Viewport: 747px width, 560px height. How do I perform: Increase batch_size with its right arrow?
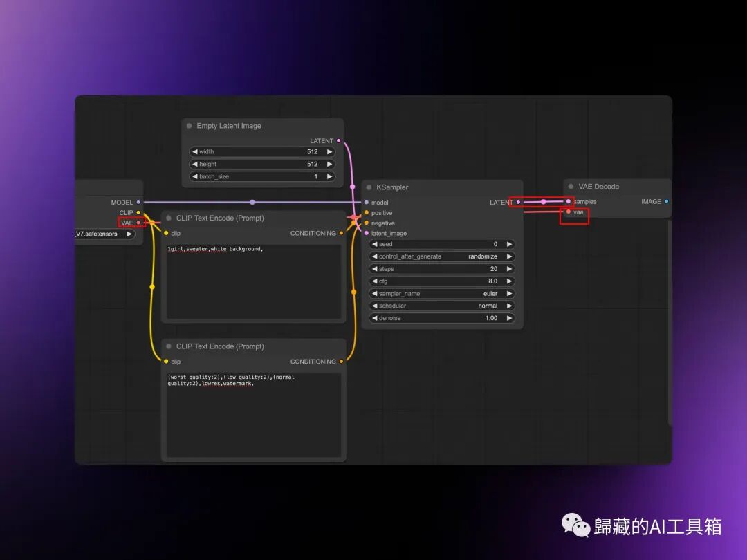tap(329, 177)
